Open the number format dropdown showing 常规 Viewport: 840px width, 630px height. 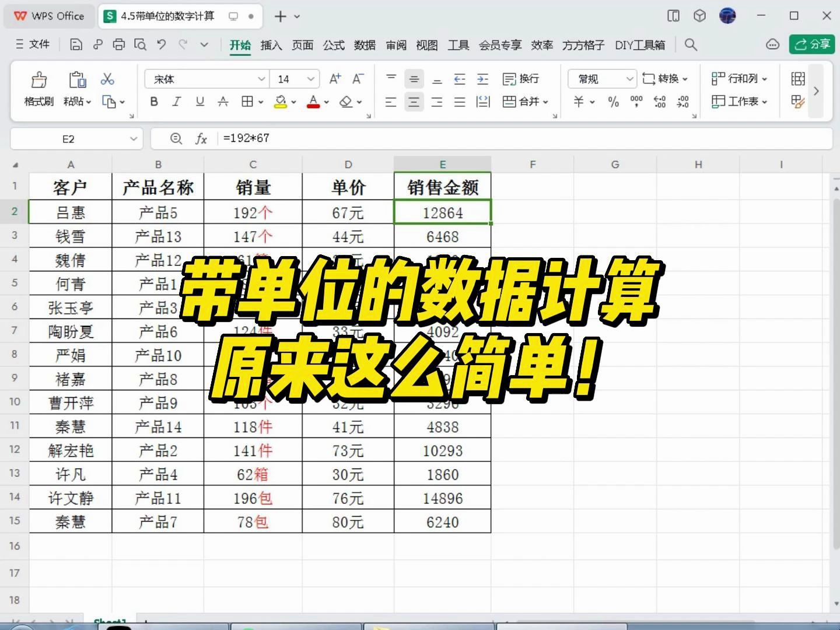click(629, 79)
